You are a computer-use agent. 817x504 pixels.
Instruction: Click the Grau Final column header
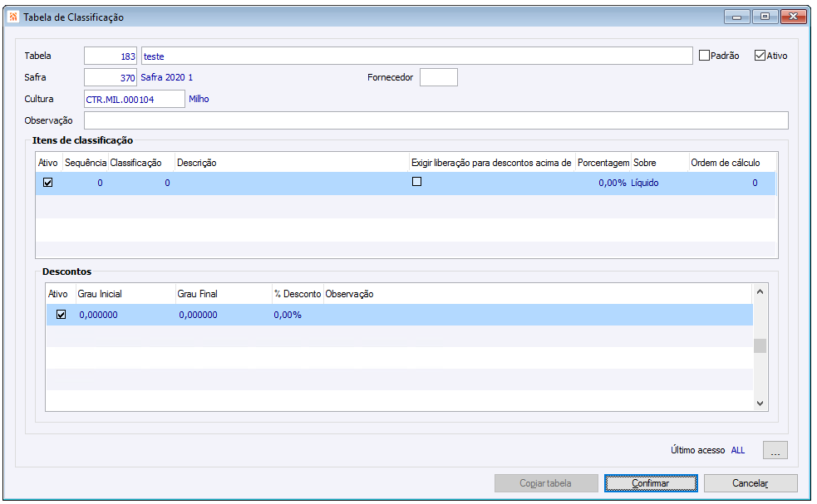point(224,294)
